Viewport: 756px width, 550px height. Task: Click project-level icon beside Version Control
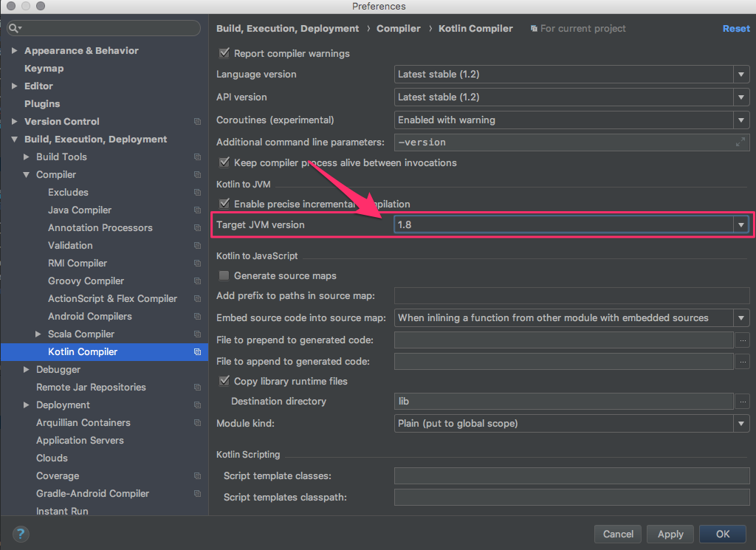click(197, 122)
